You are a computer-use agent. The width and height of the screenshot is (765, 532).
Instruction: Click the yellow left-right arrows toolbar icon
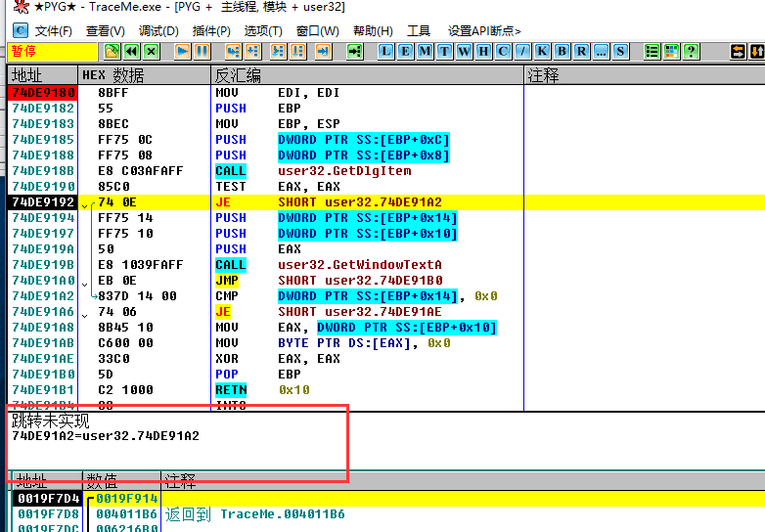coord(738,51)
